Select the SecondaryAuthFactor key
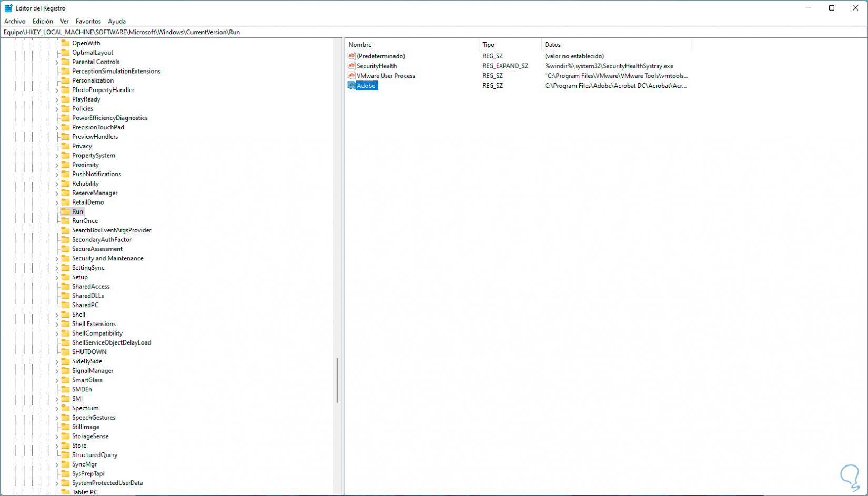The width and height of the screenshot is (868, 496). (102, 239)
